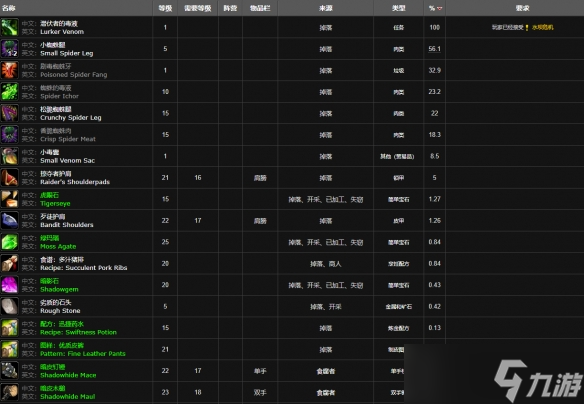Sort by the % column arrow
Viewport: 584px width, 404px height.
tap(439, 8)
